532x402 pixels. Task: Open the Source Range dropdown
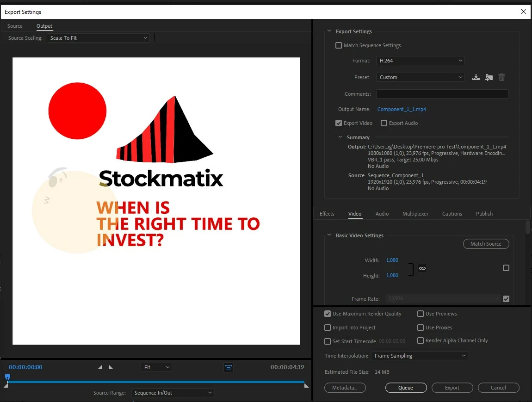click(173, 393)
